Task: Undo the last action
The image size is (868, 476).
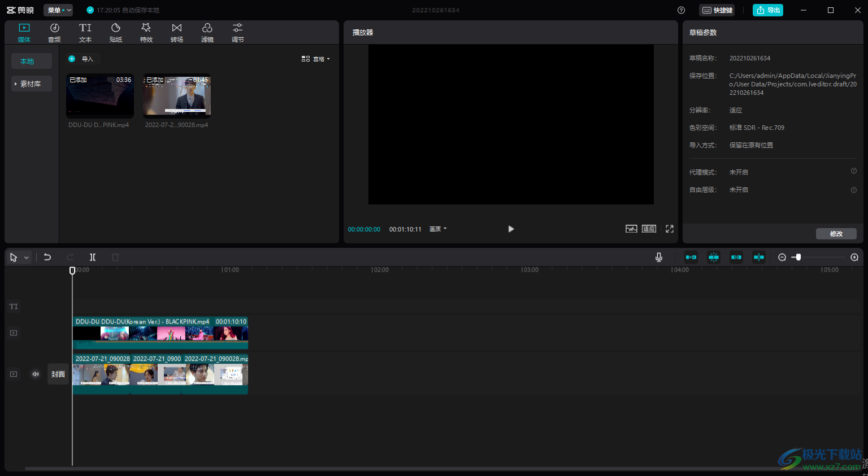Action: (47, 257)
